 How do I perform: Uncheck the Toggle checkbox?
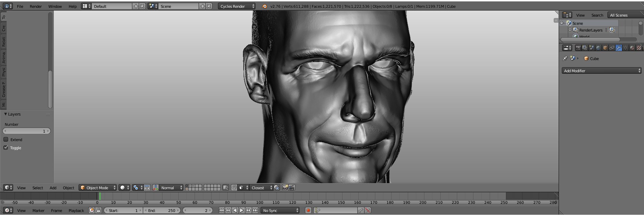6,148
